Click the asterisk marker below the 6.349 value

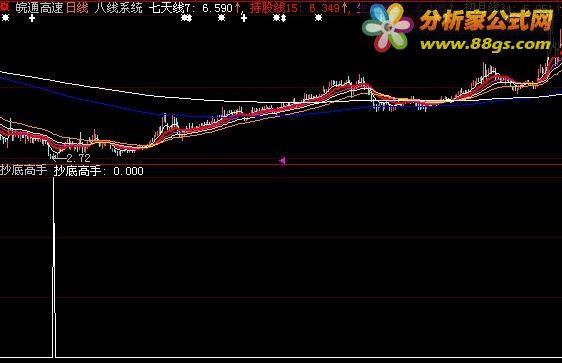click(x=318, y=18)
